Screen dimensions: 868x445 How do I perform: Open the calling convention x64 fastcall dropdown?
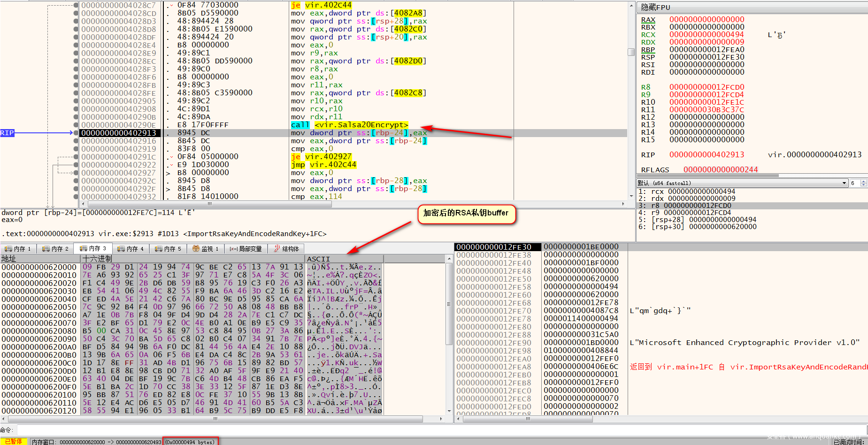pos(844,183)
